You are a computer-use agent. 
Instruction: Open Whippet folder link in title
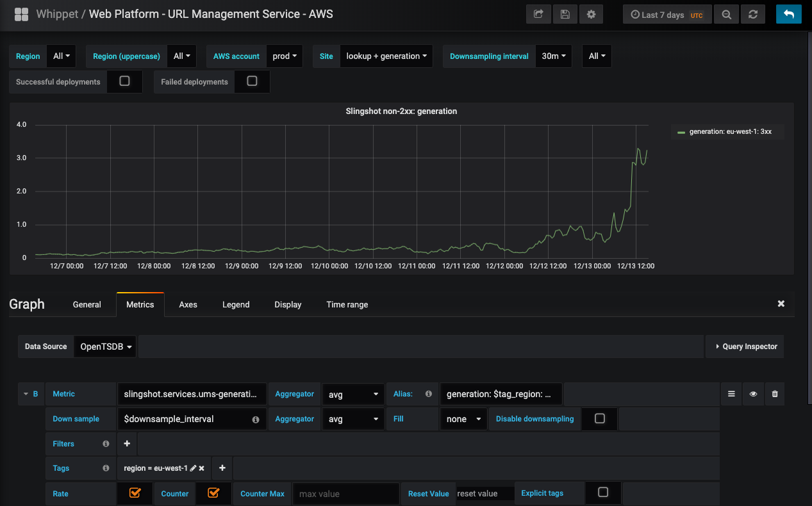56,13
